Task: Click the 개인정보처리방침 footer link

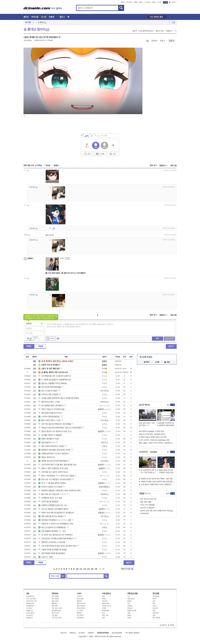Action: (103, 633)
